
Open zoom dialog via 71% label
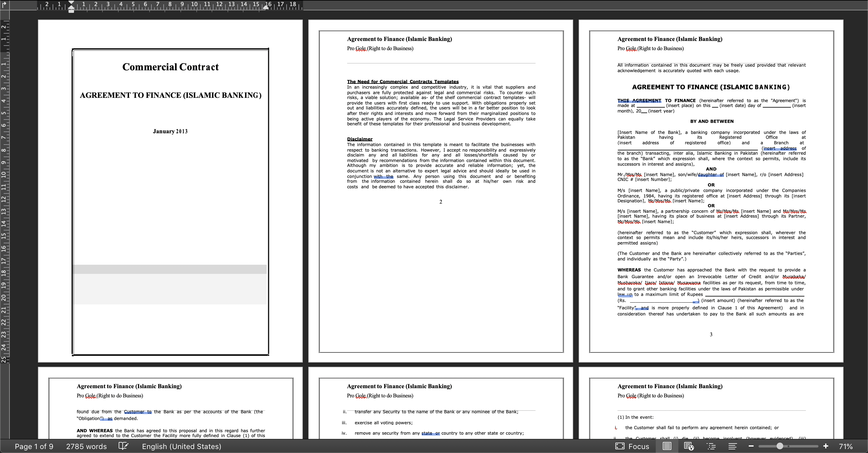tap(845, 446)
